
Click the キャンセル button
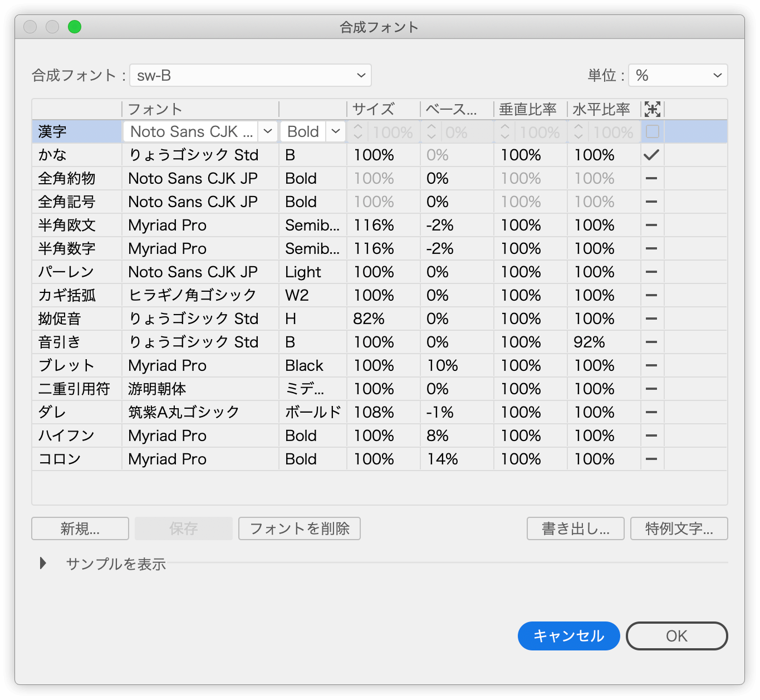click(x=569, y=636)
